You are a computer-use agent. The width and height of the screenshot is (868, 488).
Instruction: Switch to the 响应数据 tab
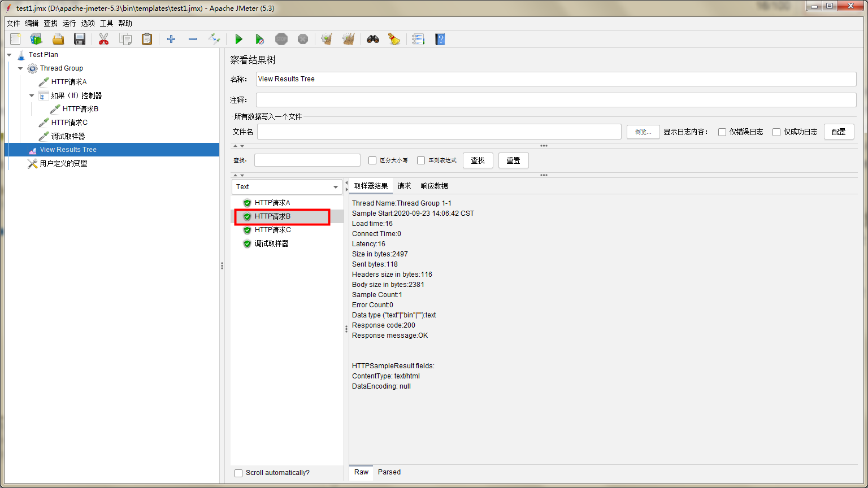click(434, 186)
